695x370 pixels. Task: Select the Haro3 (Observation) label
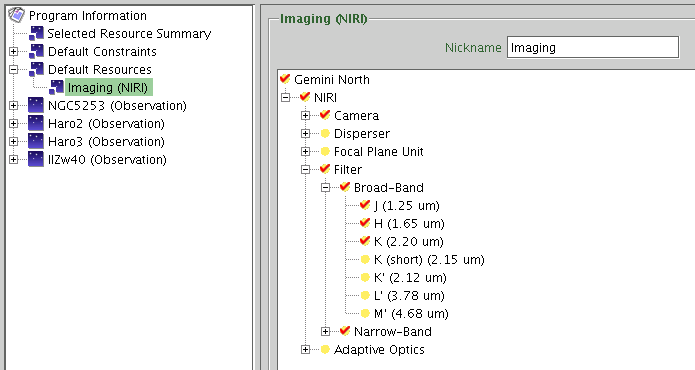[106, 142]
